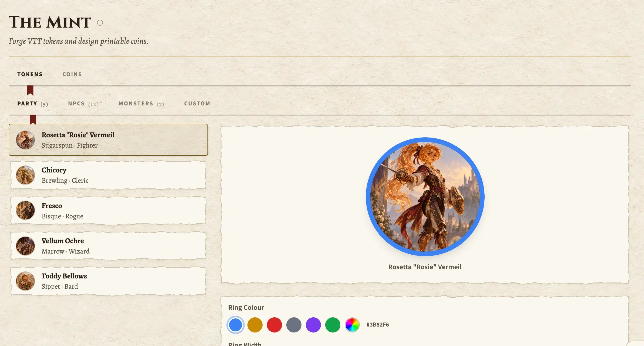Pick the red ring colour swatch
Screen dimensions: 644x346
[x=274, y=325]
